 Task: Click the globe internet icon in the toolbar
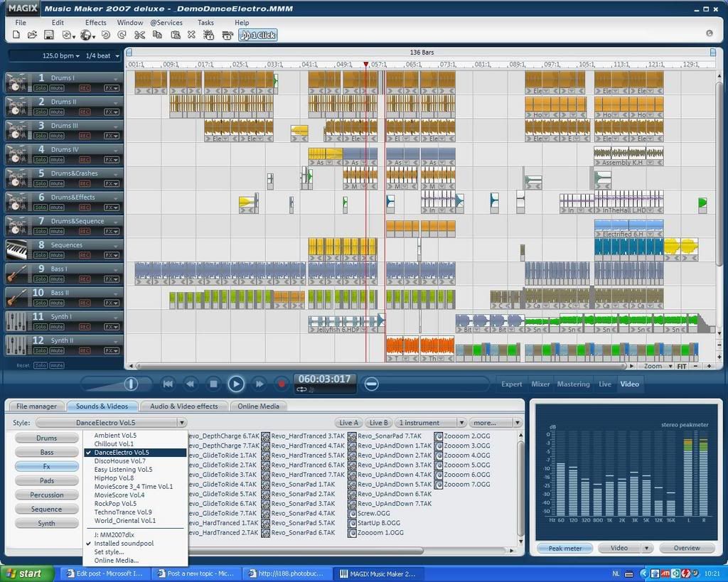pyautogui.click(x=86, y=36)
